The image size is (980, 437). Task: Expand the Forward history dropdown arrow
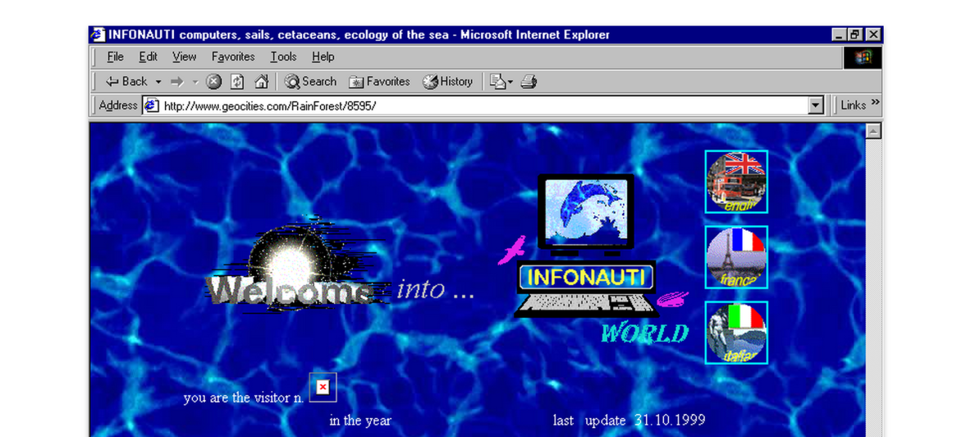(195, 82)
